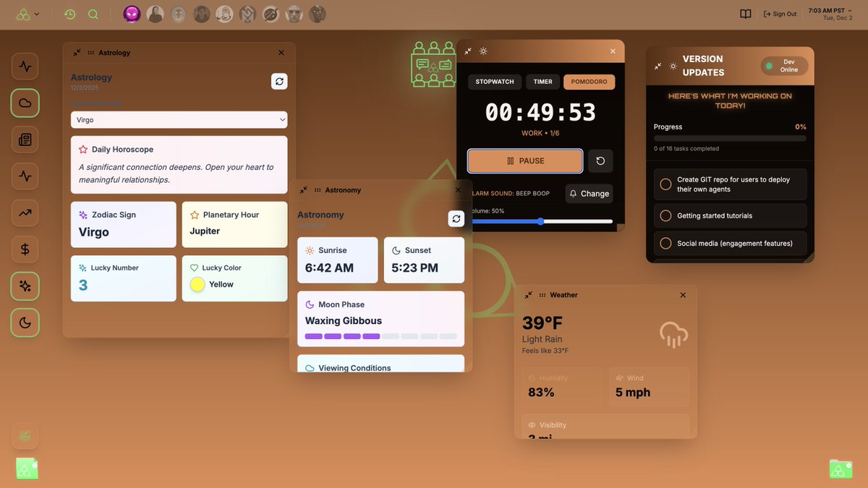Click the Visibility card in Weather
The width and height of the screenshot is (868, 488).
(x=605, y=426)
